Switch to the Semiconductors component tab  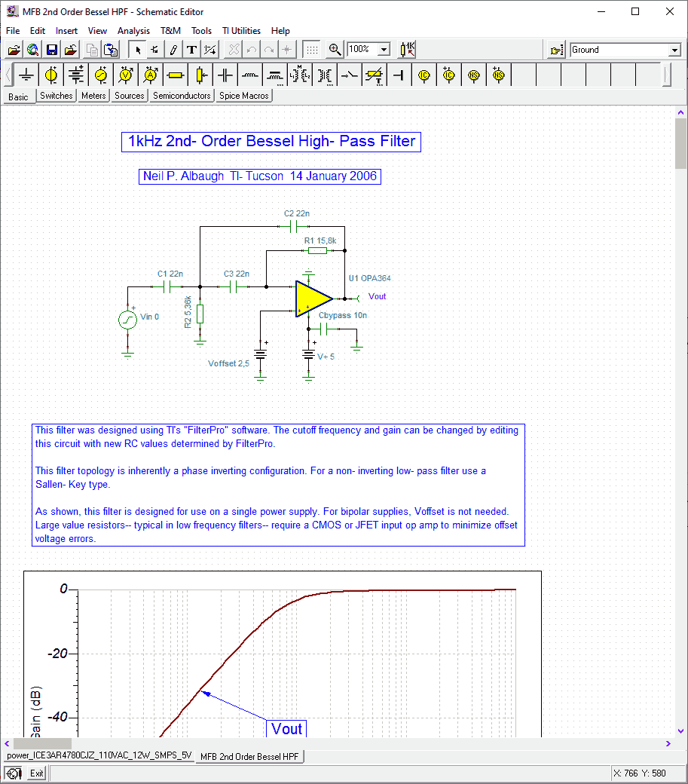click(x=182, y=96)
